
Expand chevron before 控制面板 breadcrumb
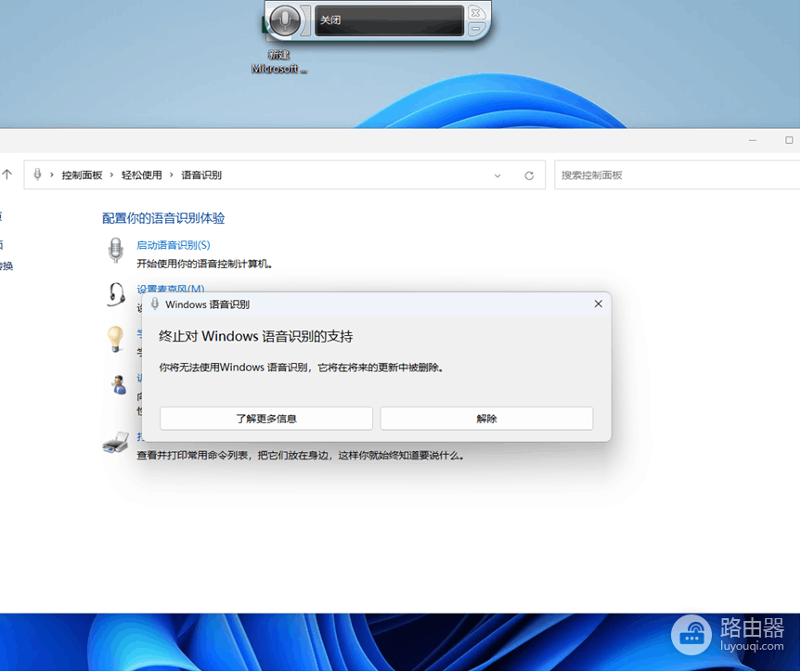pyautogui.click(x=52, y=175)
